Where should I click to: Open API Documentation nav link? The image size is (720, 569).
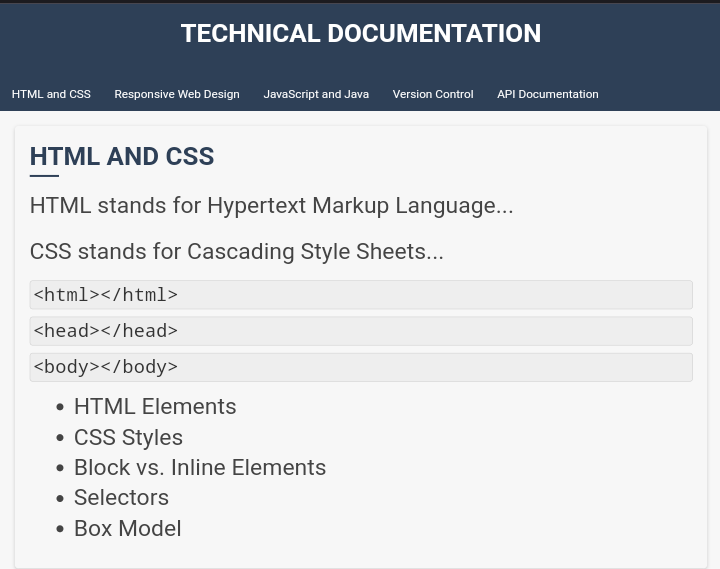pyautogui.click(x=547, y=94)
